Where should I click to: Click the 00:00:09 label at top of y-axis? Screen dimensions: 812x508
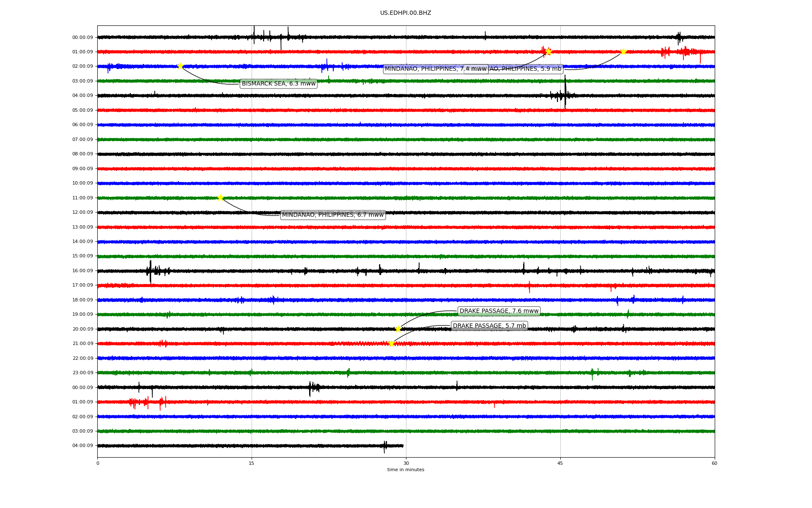[x=82, y=37]
